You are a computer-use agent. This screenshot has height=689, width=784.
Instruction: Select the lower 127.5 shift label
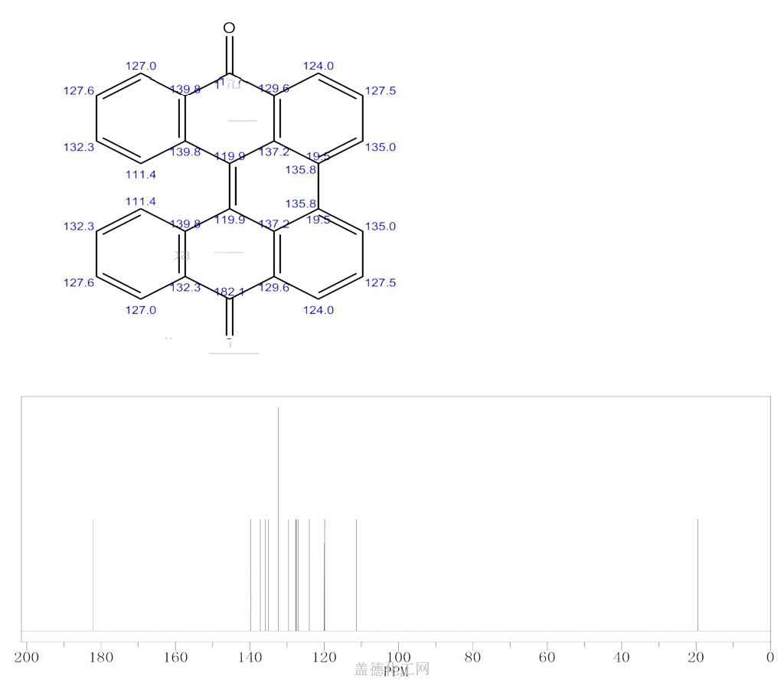(x=381, y=282)
